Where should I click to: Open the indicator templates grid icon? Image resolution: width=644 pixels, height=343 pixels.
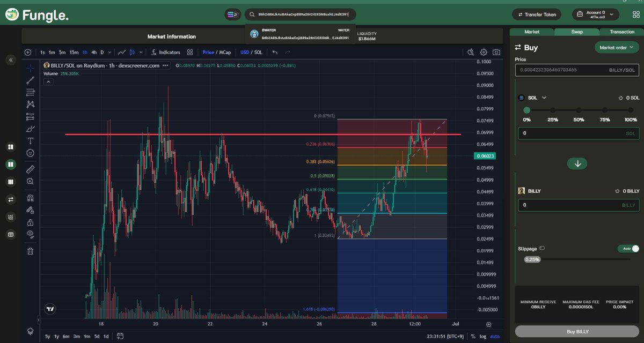pos(189,52)
